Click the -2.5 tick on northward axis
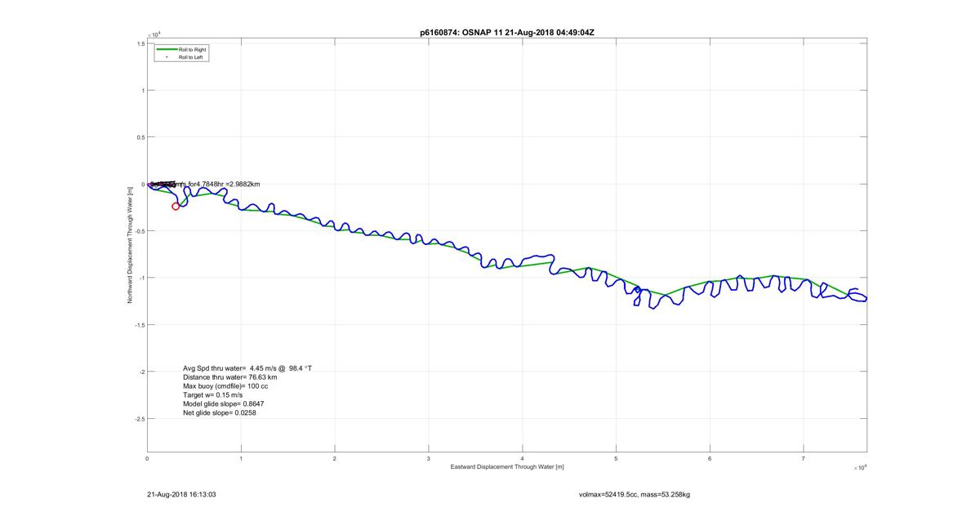Screen dimensions: 980x508 coord(140,418)
